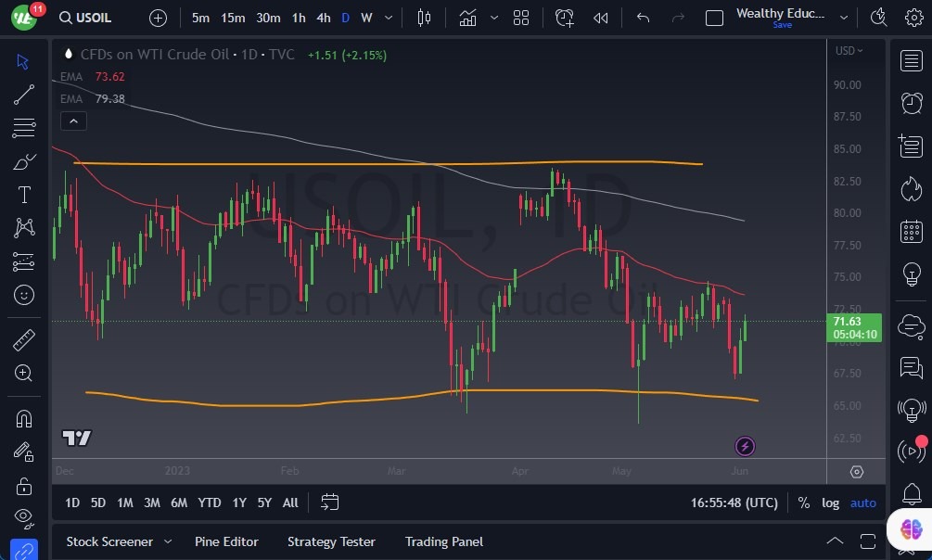The width and height of the screenshot is (932, 560).
Task: Open chart settings gear icon
Action: coord(913,18)
